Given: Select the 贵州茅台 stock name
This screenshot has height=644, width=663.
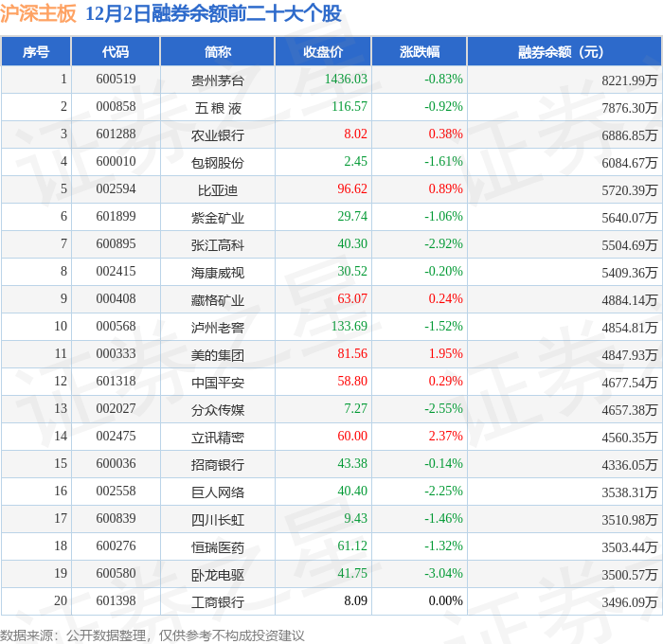Looking at the screenshot, I should [x=217, y=80].
